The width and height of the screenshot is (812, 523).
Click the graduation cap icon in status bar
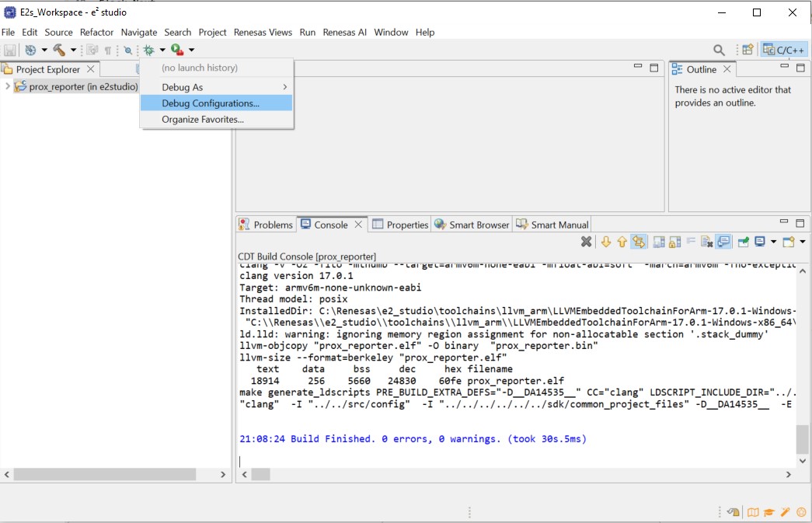pyautogui.click(x=769, y=512)
